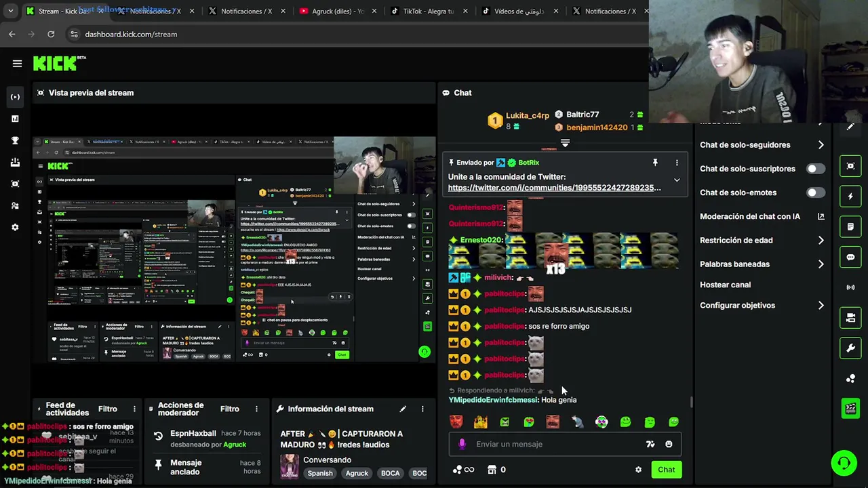Open the clips capture sidebar icon
Viewport: 868px width, 488px height.
click(15, 184)
